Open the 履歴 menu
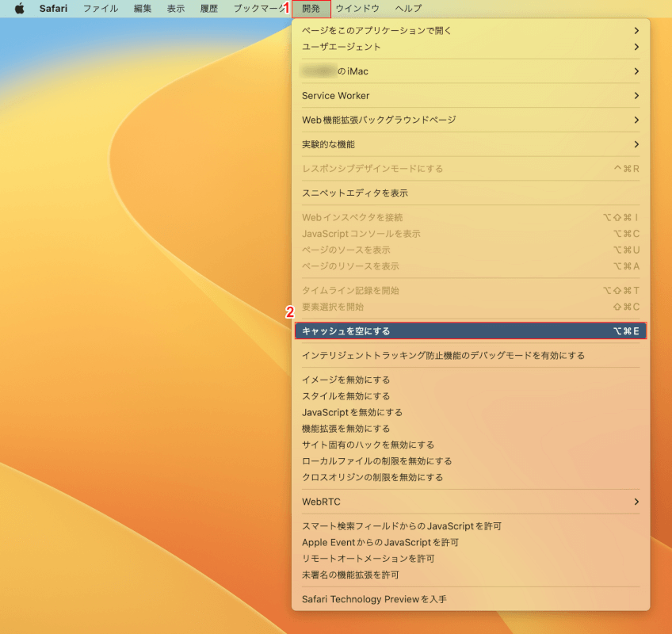Viewport: 672px width, 634px height. tap(209, 9)
